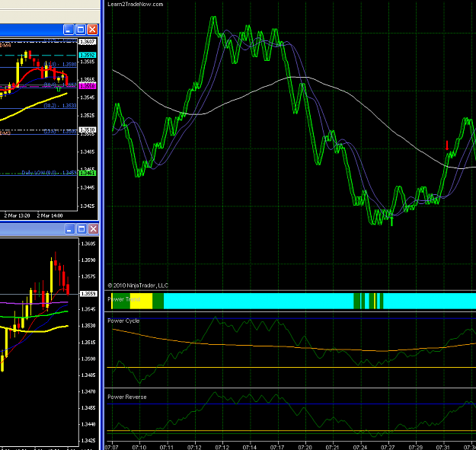Click the yellow segment of Power Trend bar

141,301
